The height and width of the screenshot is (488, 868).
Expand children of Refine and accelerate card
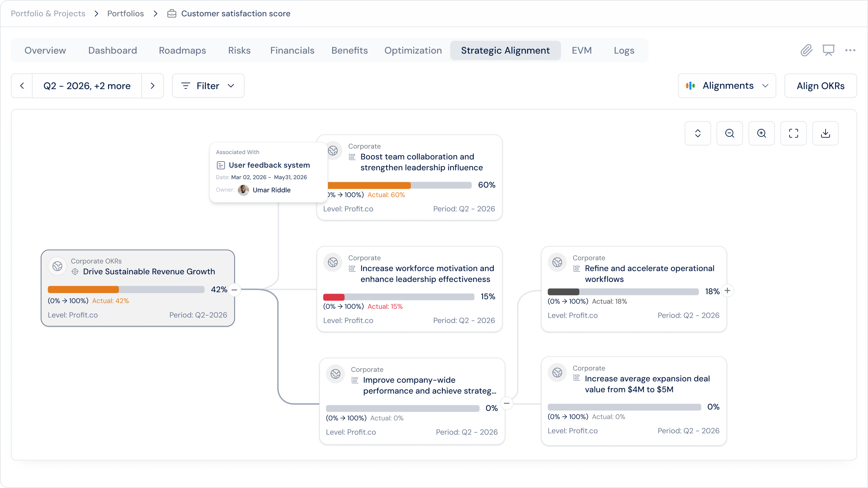pos(727,290)
